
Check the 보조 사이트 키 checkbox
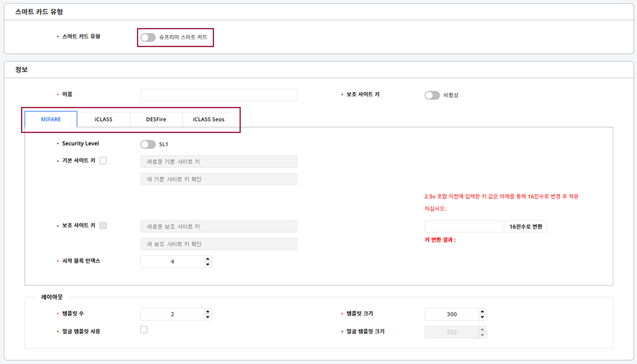pos(103,225)
